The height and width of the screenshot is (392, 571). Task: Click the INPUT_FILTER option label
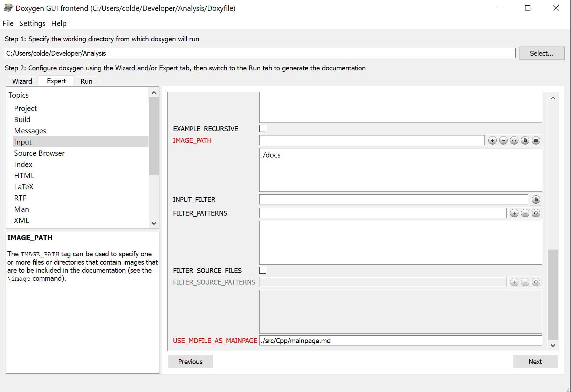pyautogui.click(x=194, y=199)
